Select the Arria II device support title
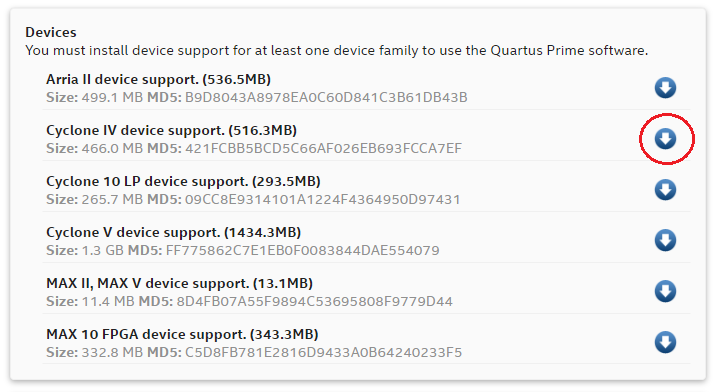Viewport: 719px width, 392px height. pyautogui.click(x=158, y=79)
